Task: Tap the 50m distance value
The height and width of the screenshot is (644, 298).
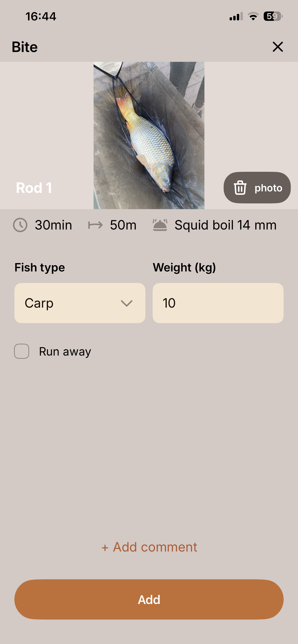Action: click(x=123, y=225)
